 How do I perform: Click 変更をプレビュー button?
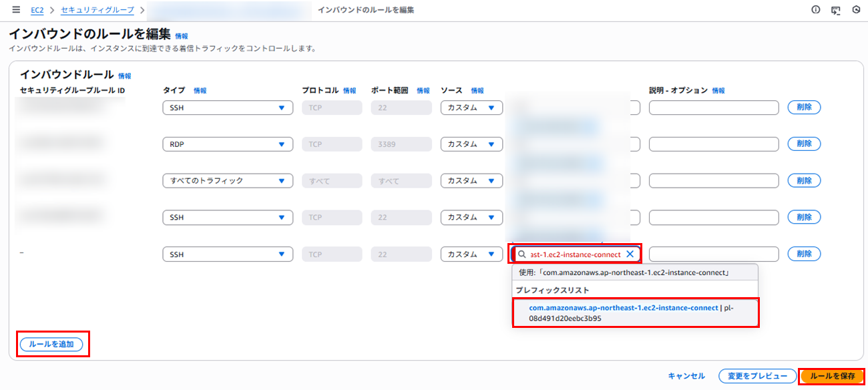pyautogui.click(x=758, y=376)
